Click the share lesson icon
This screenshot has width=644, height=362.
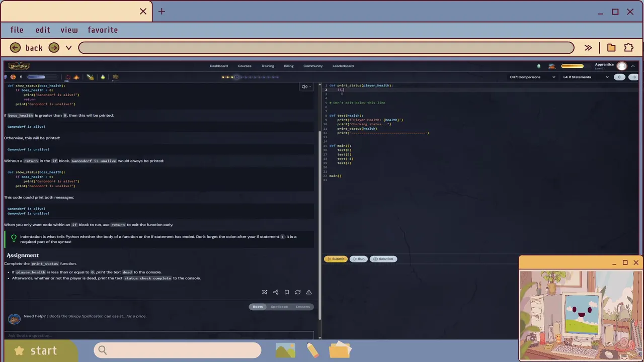click(x=276, y=292)
